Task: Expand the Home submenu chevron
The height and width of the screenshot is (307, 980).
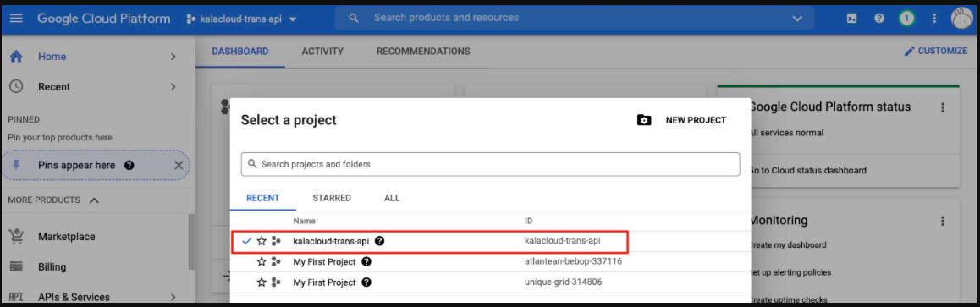Action: (x=173, y=56)
